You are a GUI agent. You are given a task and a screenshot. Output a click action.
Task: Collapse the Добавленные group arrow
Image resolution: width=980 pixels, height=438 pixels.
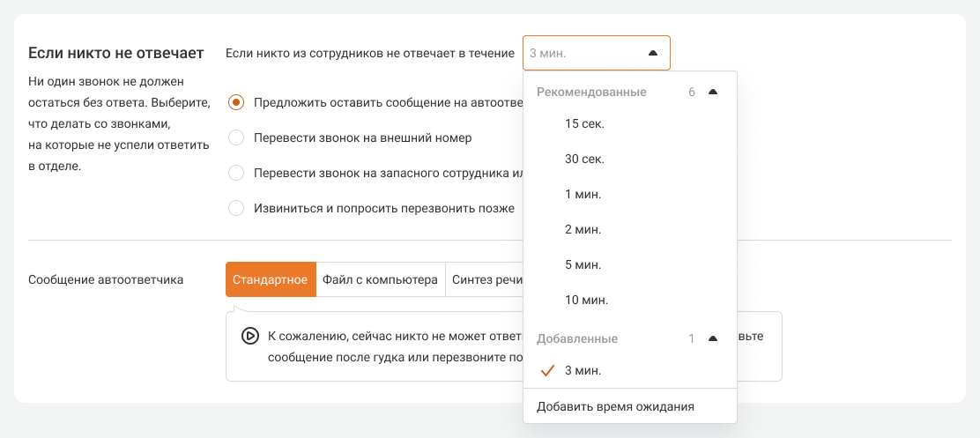713,338
